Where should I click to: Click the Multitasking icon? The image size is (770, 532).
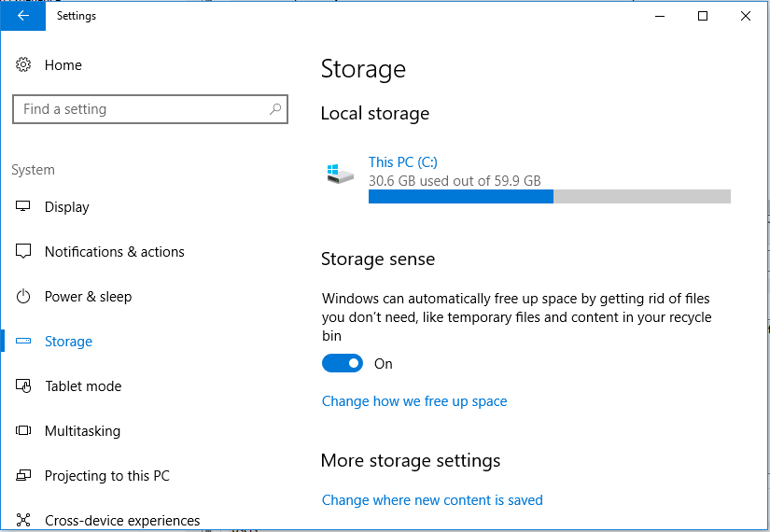coord(24,431)
